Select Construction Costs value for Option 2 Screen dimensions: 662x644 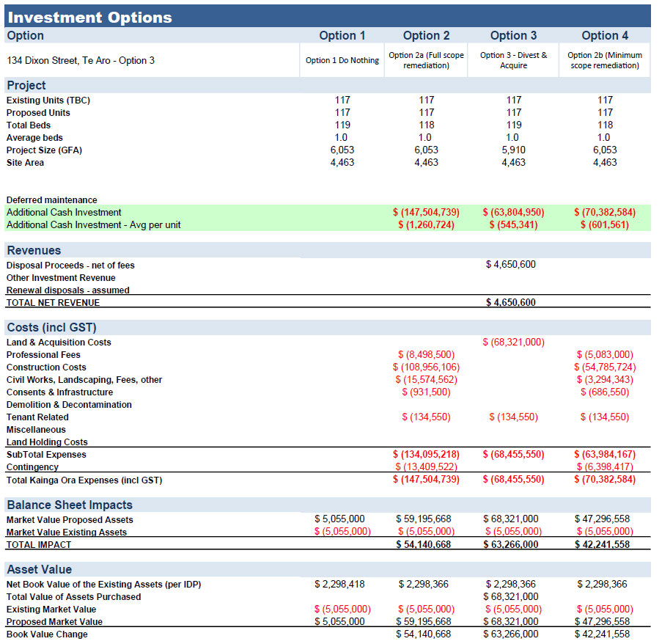426,367
